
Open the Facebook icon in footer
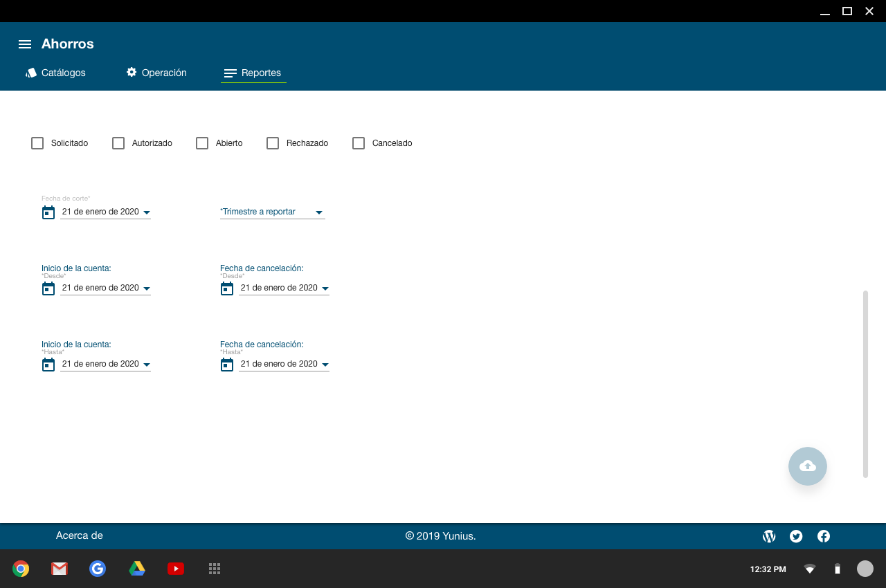pos(824,536)
